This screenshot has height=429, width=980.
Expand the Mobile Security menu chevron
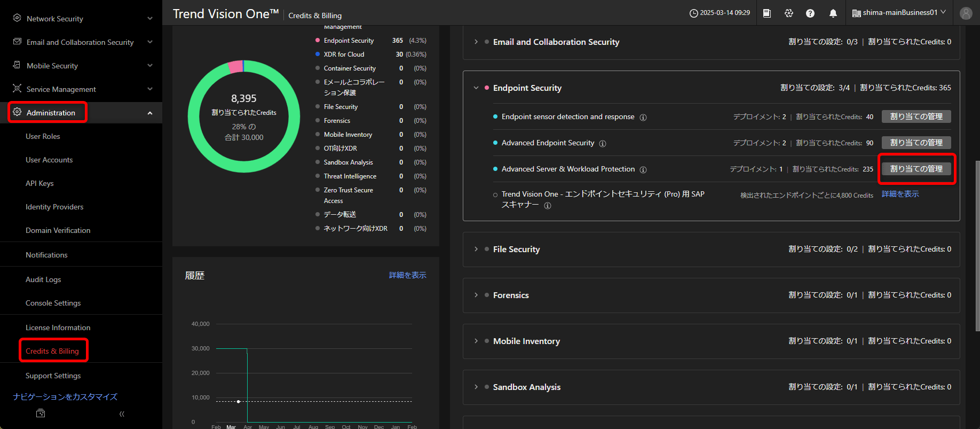tap(150, 66)
